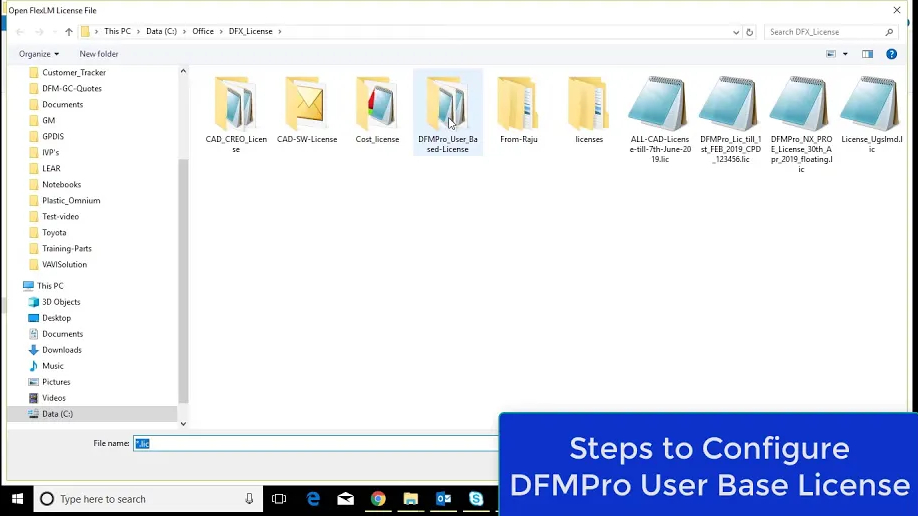Click New folder button
The height and width of the screenshot is (516, 918).
coord(98,54)
